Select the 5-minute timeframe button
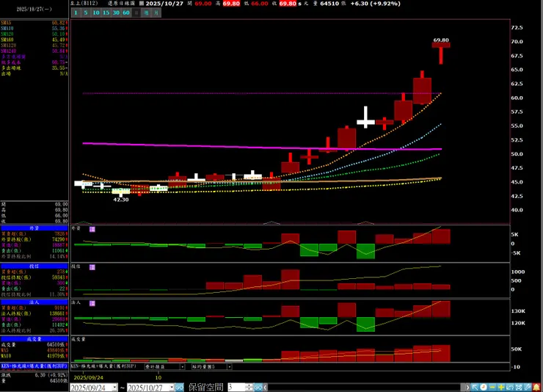This screenshot has height=392, width=543. 86,12
